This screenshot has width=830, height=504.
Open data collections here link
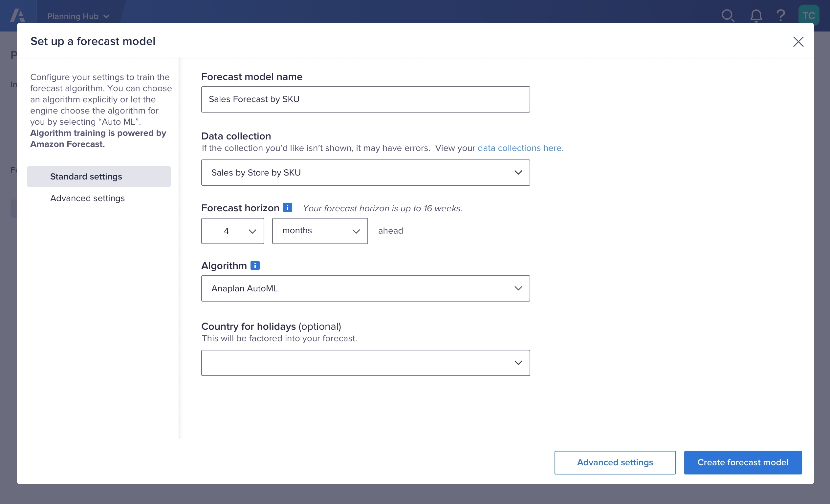tap(520, 148)
